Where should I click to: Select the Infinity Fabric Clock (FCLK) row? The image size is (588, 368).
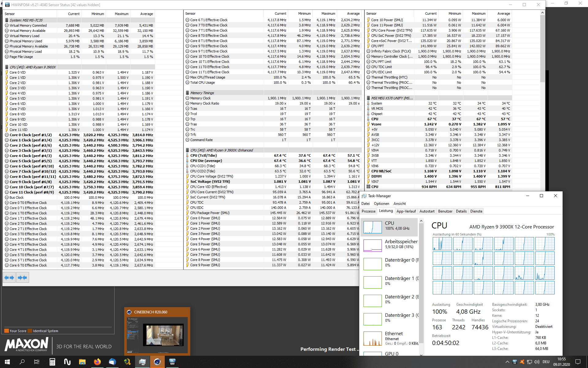coord(439,51)
